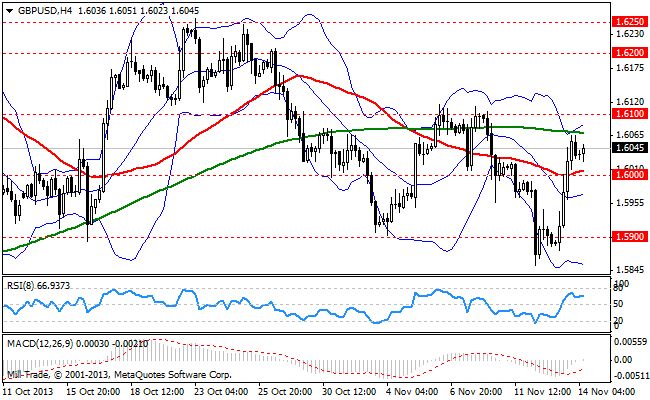The image size is (650, 400).
Task: Select the MACD scale value 0.00559
Action: (630, 342)
